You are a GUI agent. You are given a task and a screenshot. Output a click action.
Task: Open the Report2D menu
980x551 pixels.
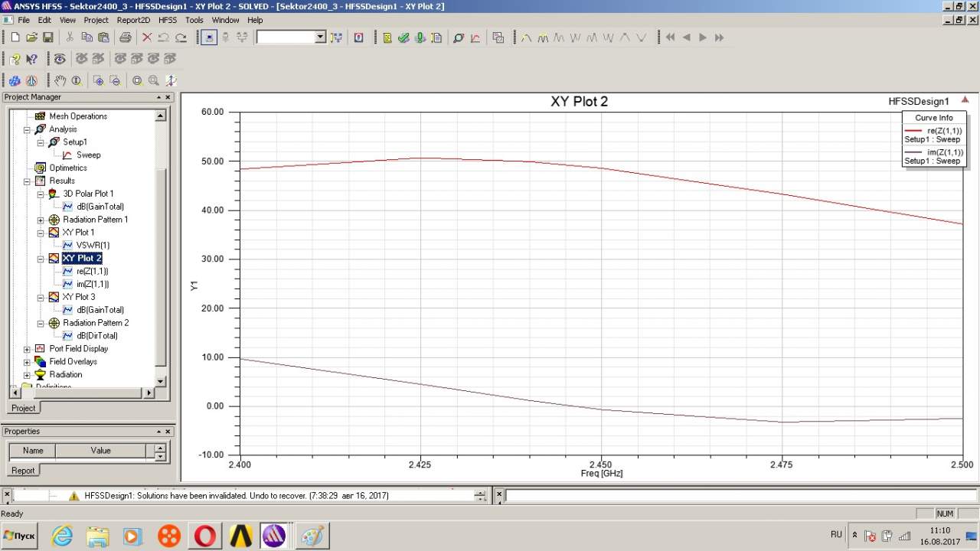133,20
